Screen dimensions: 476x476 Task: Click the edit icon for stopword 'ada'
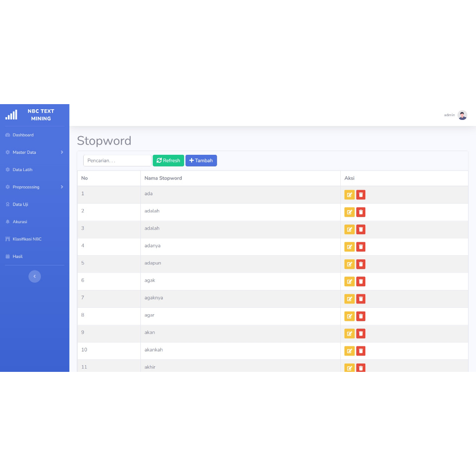point(349,195)
